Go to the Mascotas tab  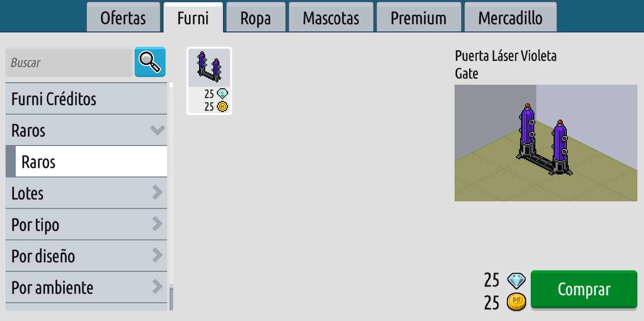[331, 19]
